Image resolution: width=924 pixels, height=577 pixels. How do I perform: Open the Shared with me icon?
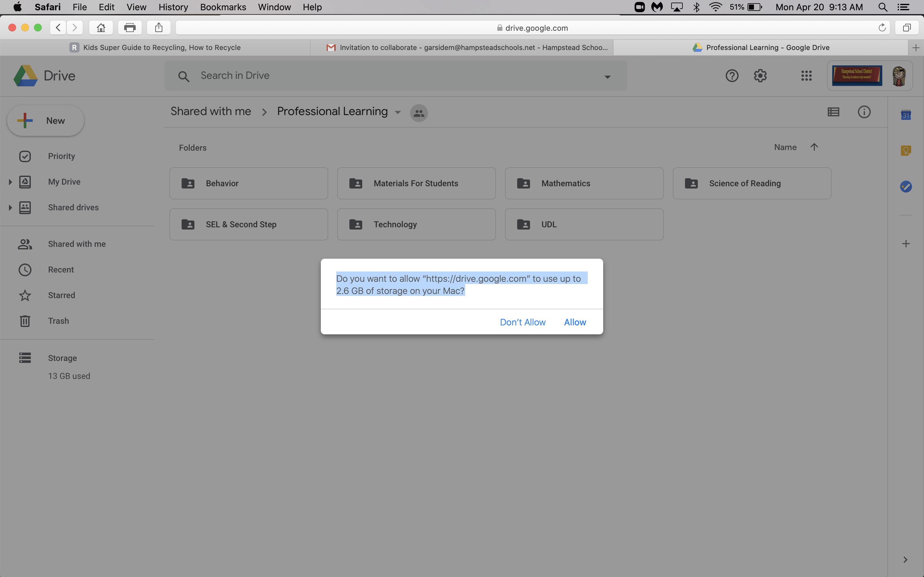[25, 243]
